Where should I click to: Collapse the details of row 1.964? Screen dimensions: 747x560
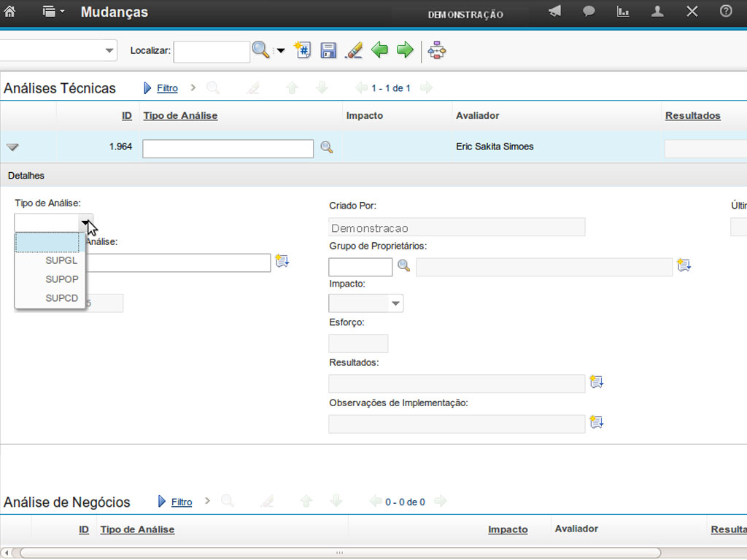pyautogui.click(x=12, y=147)
